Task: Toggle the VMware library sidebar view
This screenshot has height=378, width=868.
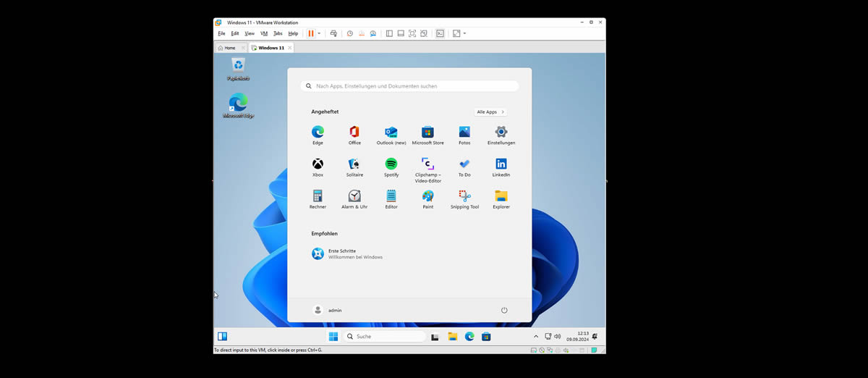Action: [389, 33]
